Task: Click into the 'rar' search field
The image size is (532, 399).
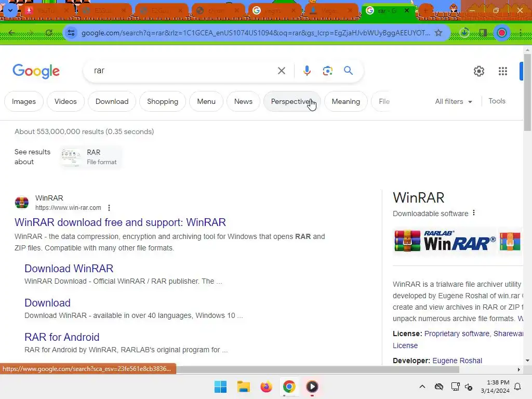Action: pyautogui.click(x=181, y=71)
